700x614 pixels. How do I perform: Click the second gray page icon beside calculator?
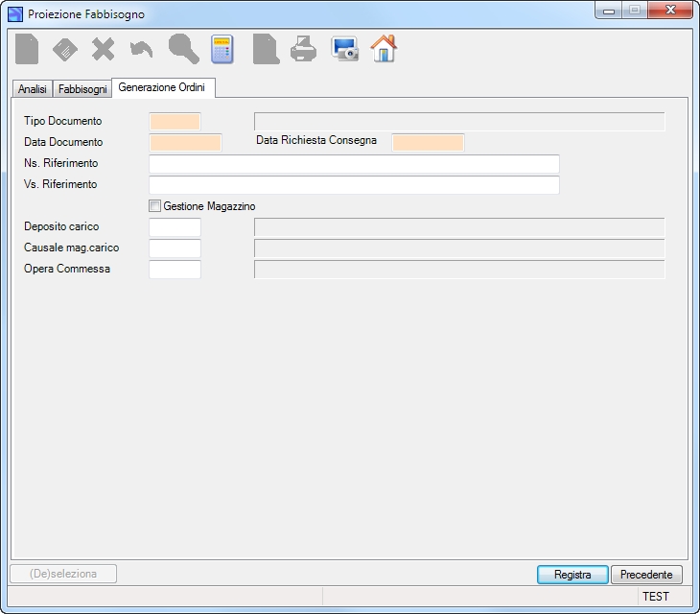pos(266,49)
